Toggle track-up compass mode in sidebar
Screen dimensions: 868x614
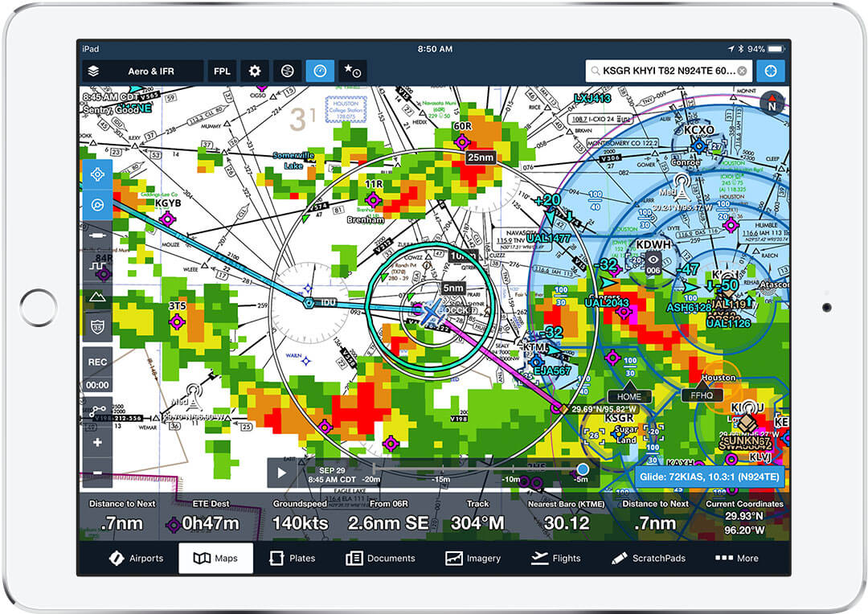click(97, 205)
